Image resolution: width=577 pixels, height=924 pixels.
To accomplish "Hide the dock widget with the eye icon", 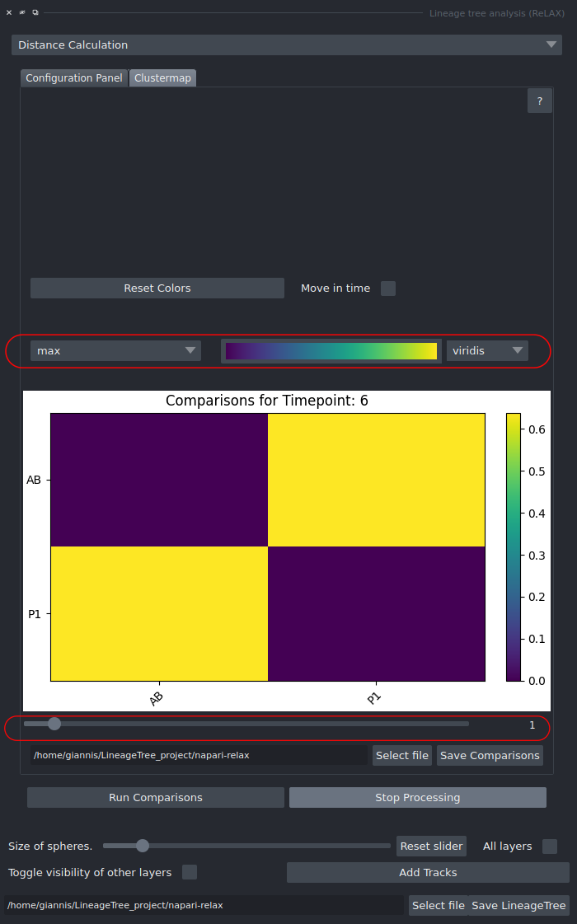I will 22,12.
